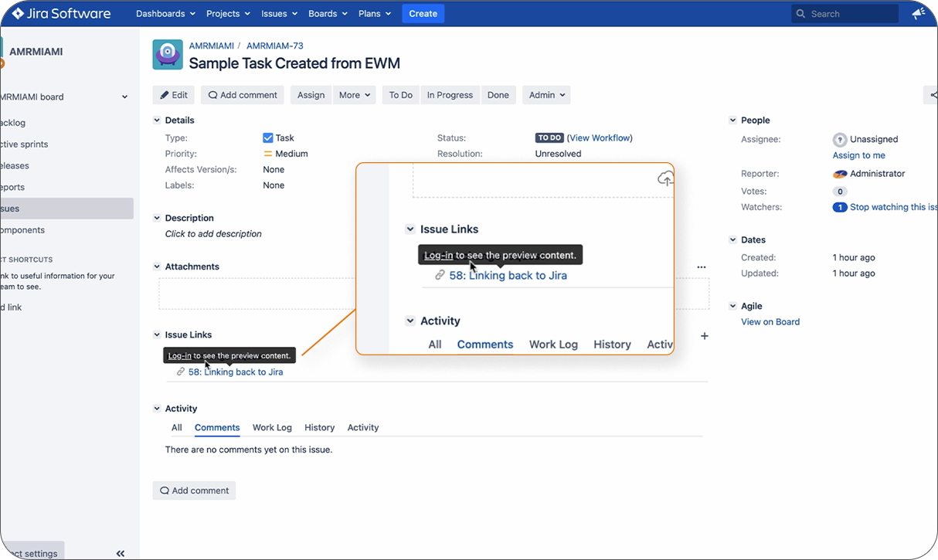Collapse the Agile section

[x=732, y=307]
